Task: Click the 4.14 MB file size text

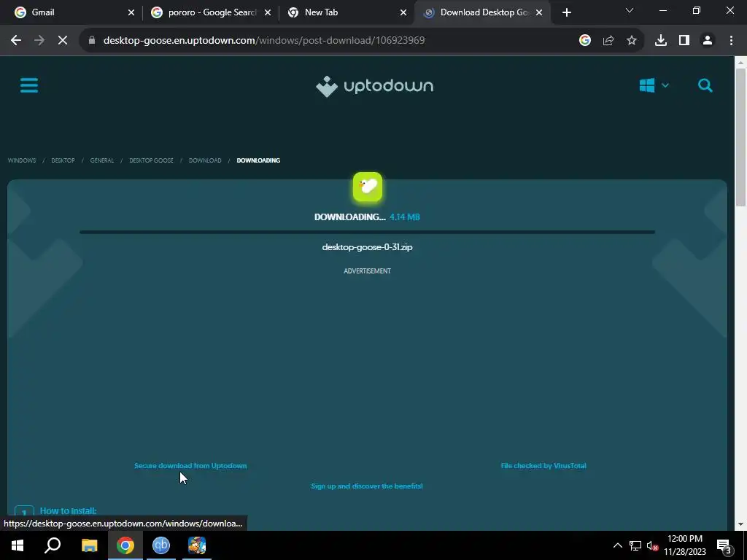Action: 404,217
